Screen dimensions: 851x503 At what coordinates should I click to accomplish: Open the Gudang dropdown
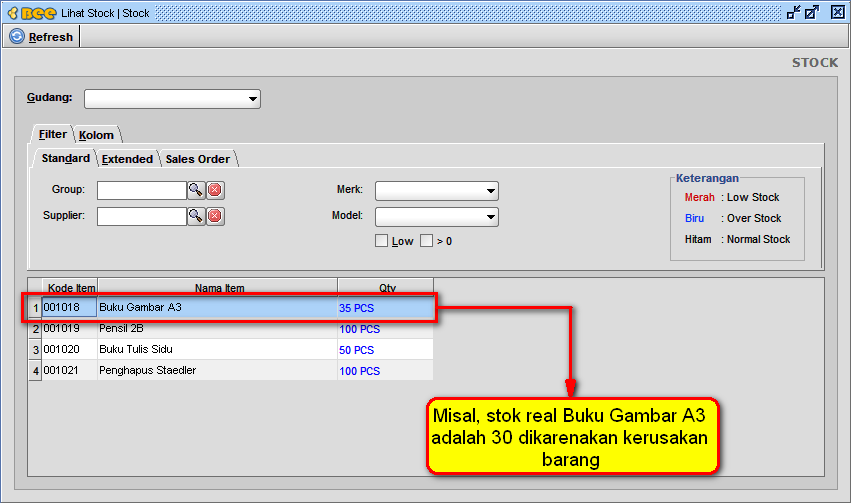point(173,99)
